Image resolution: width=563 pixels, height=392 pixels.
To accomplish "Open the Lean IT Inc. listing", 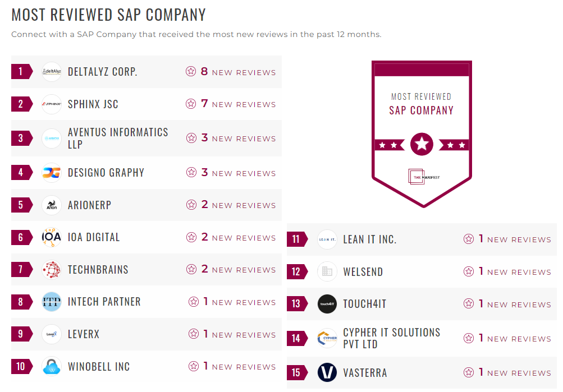I will click(369, 239).
